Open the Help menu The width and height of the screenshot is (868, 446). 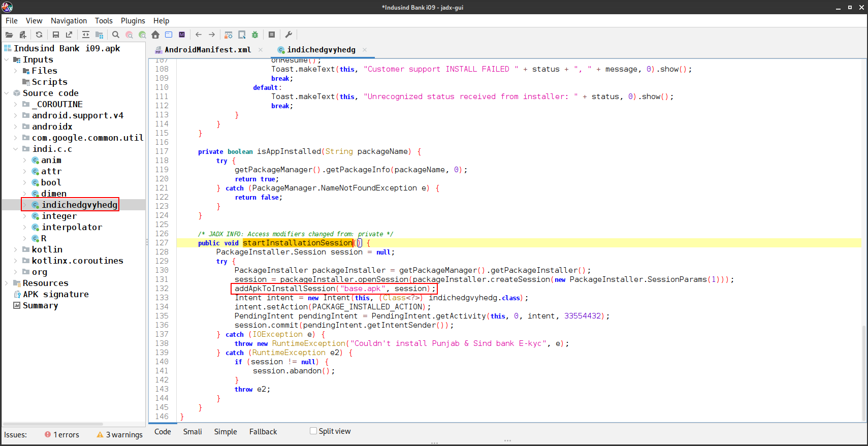[x=161, y=21]
